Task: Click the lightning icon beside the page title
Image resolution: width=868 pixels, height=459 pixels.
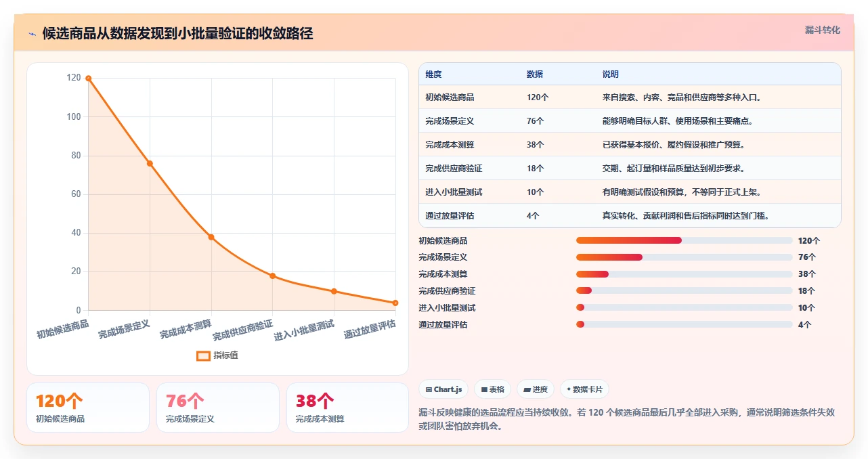Action: pos(32,34)
